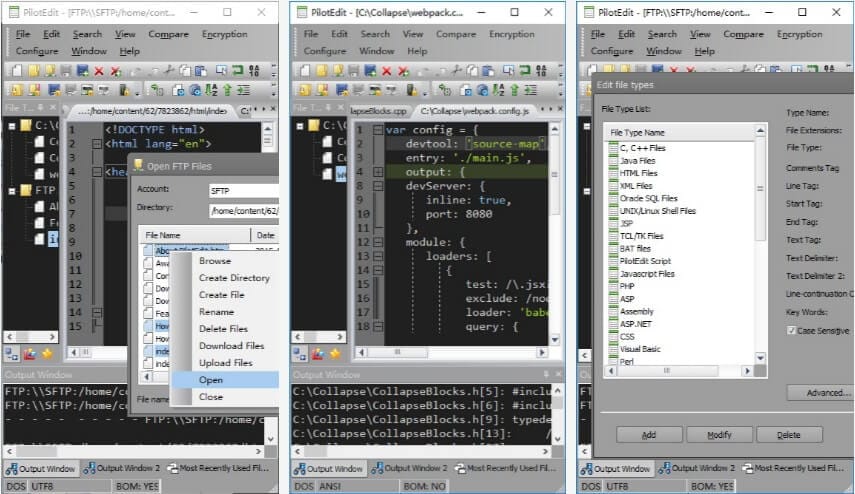Collapse query fold at line 18

click(377, 327)
